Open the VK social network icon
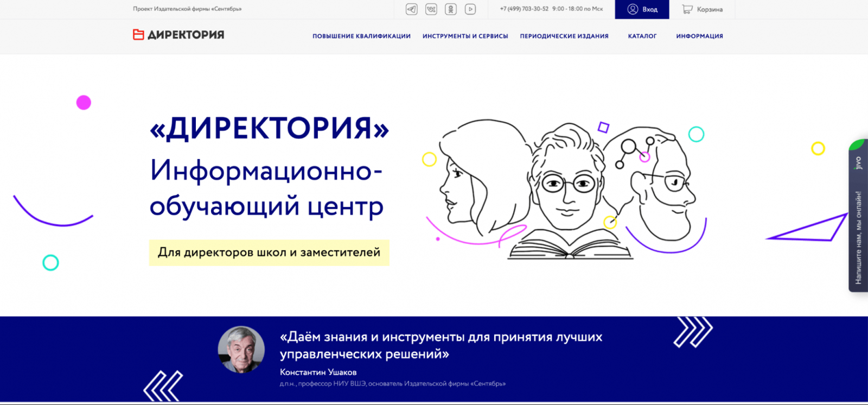The height and width of the screenshot is (405, 868). pyautogui.click(x=431, y=9)
